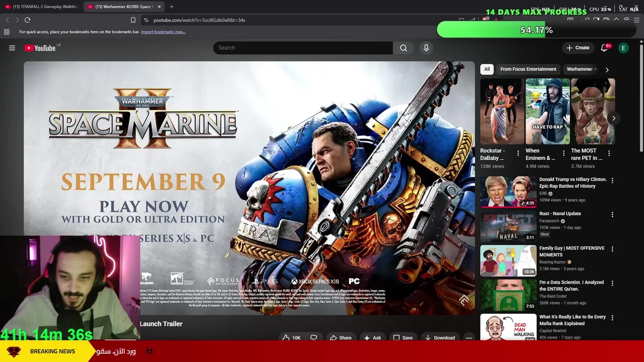Open Rust - Naval Update video title

point(560,214)
